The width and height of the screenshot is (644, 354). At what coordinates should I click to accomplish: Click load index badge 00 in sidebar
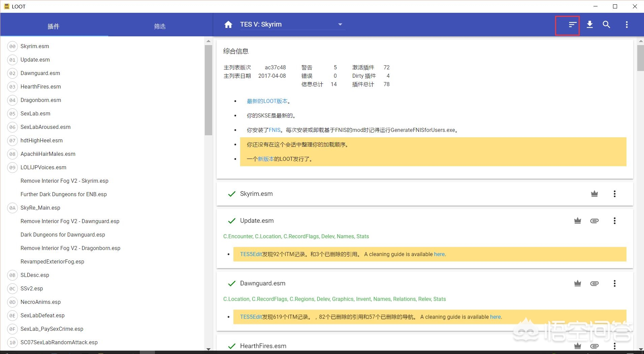coord(12,46)
